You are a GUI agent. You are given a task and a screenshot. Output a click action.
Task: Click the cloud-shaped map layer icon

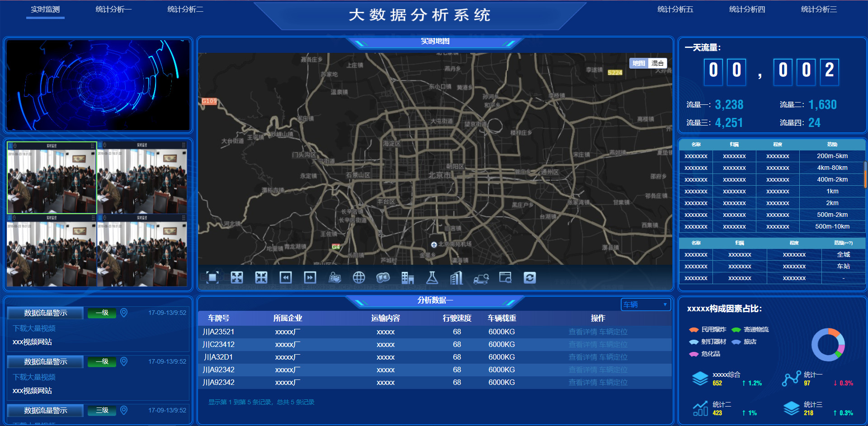[383, 277]
